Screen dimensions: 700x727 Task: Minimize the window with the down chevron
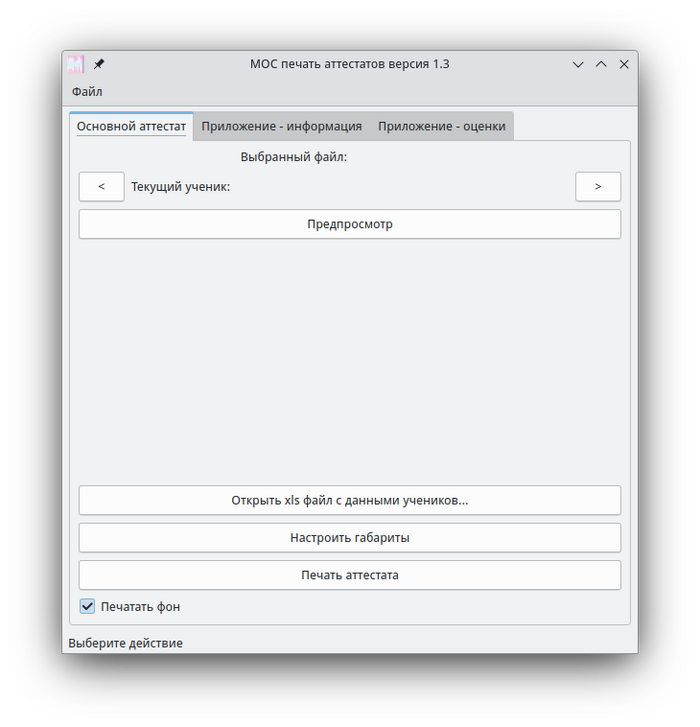pyautogui.click(x=578, y=64)
